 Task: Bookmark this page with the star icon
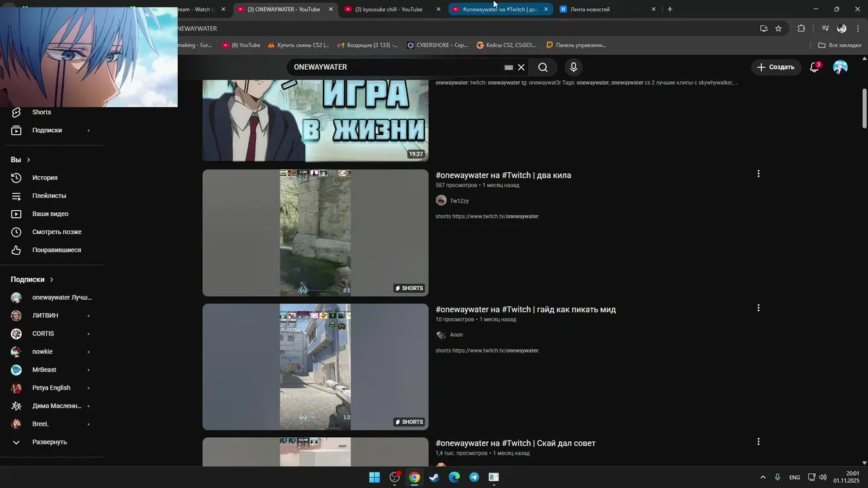tap(778, 28)
